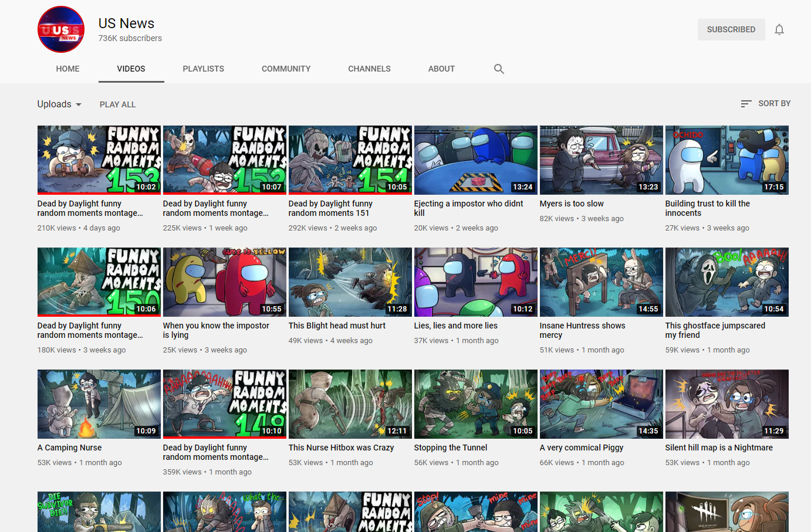Open the 'Myers is too slow' video title
811x532 pixels.
tap(572, 204)
